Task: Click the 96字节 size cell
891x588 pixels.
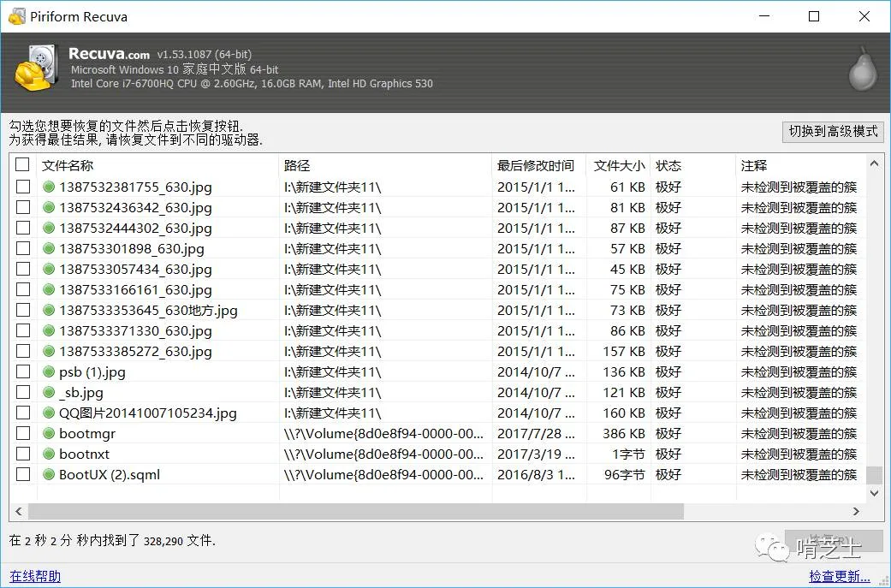Action: (x=625, y=474)
